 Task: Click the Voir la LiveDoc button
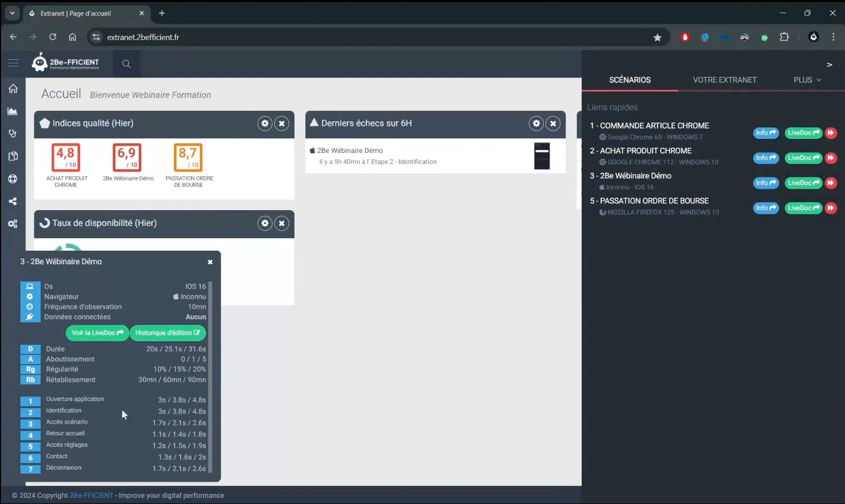(97, 333)
